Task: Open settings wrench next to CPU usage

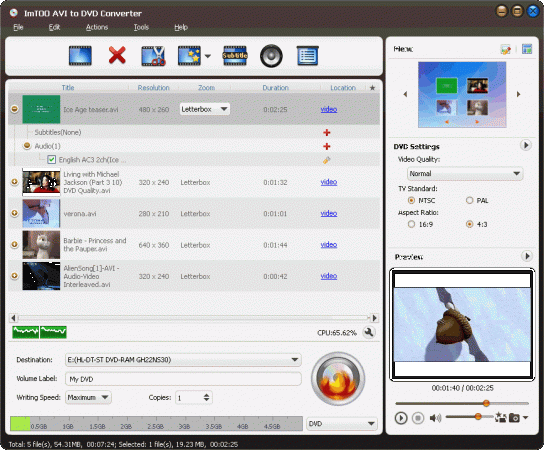Action: [369, 332]
